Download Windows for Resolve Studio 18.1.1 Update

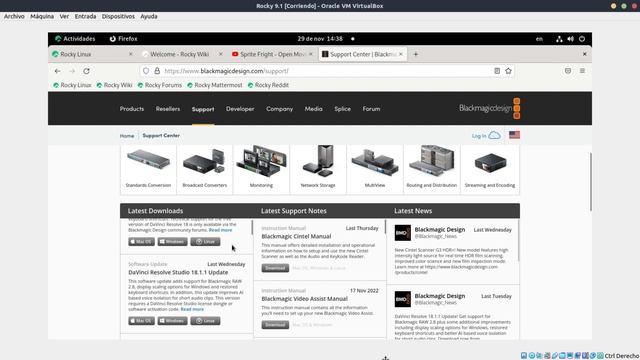[x=173, y=321]
